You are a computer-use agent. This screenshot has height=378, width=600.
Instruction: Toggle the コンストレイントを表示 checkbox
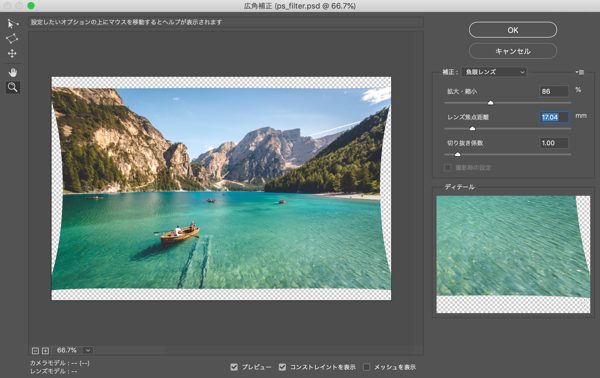pos(282,367)
